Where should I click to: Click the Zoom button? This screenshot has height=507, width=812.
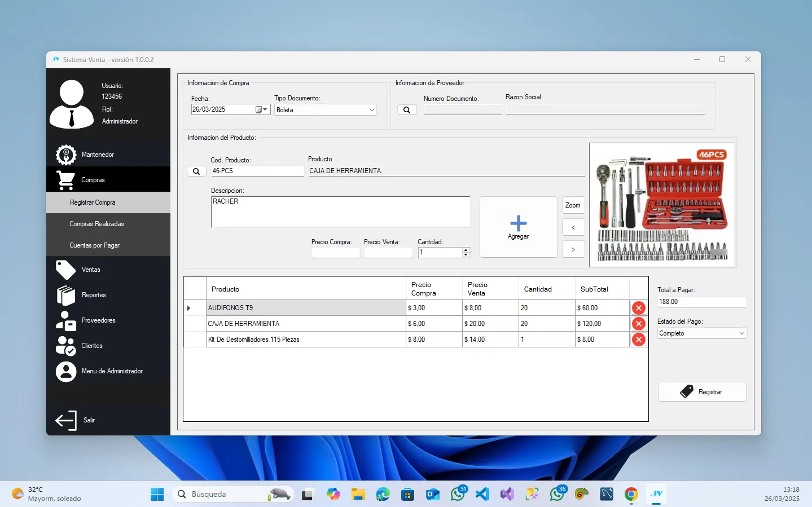click(573, 205)
